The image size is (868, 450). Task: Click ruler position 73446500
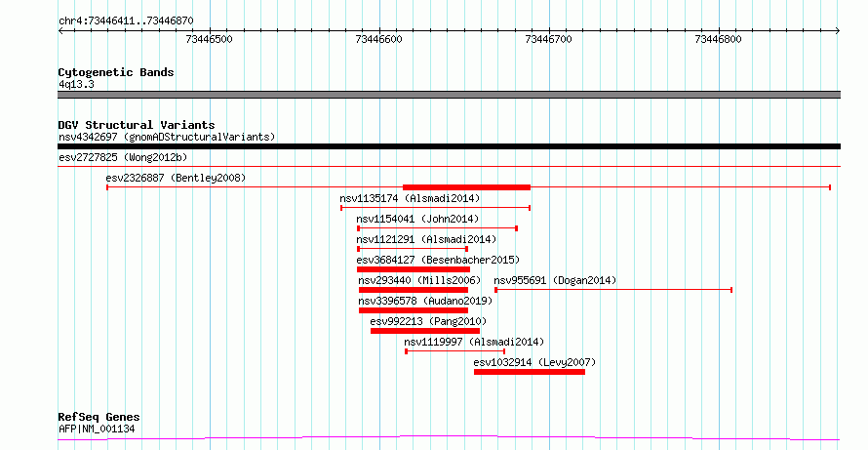[x=210, y=39]
